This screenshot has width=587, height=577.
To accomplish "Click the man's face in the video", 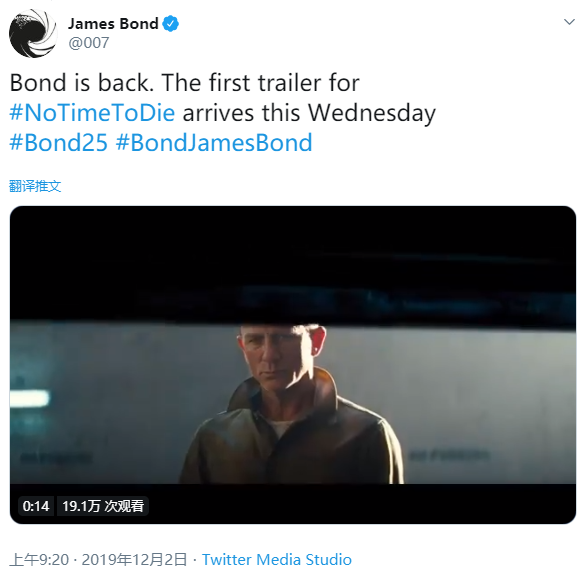I will click(277, 357).
